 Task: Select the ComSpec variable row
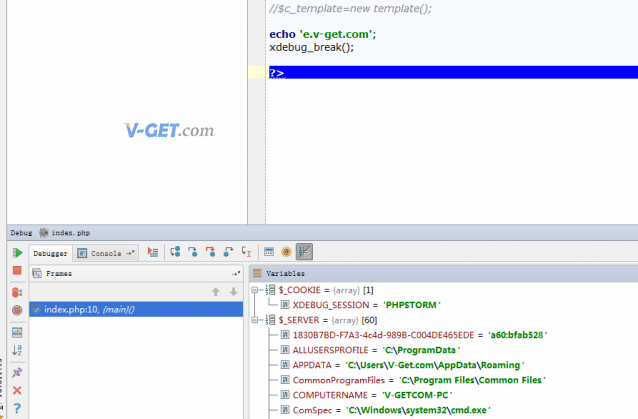pyautogui.click(x=386, y=410)
